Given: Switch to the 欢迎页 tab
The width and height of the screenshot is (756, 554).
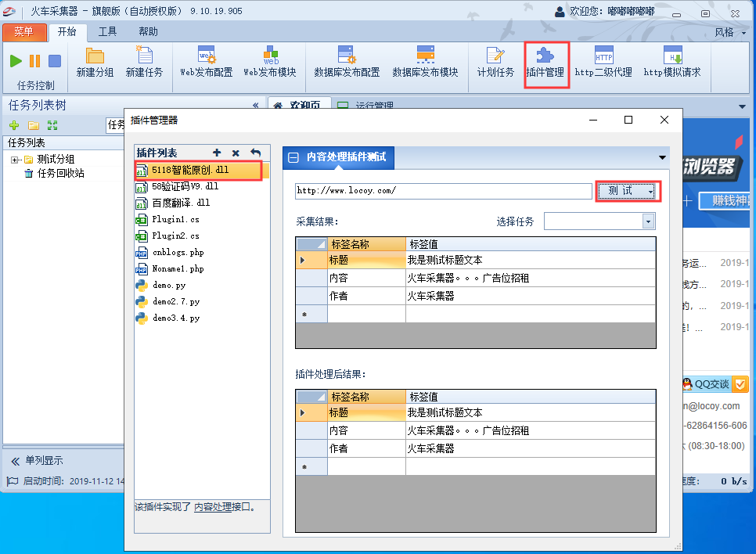Looking at the screenshot, I should [x=300, y=103].
